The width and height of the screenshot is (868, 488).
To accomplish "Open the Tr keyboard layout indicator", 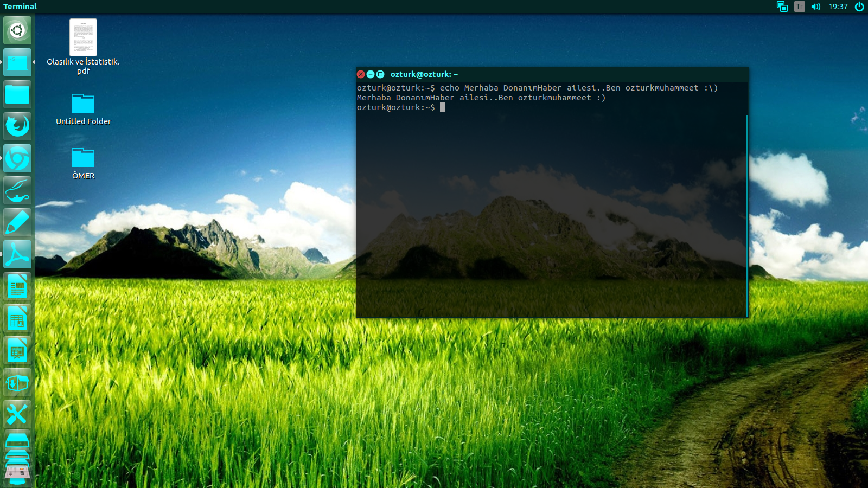I will 799,7.
